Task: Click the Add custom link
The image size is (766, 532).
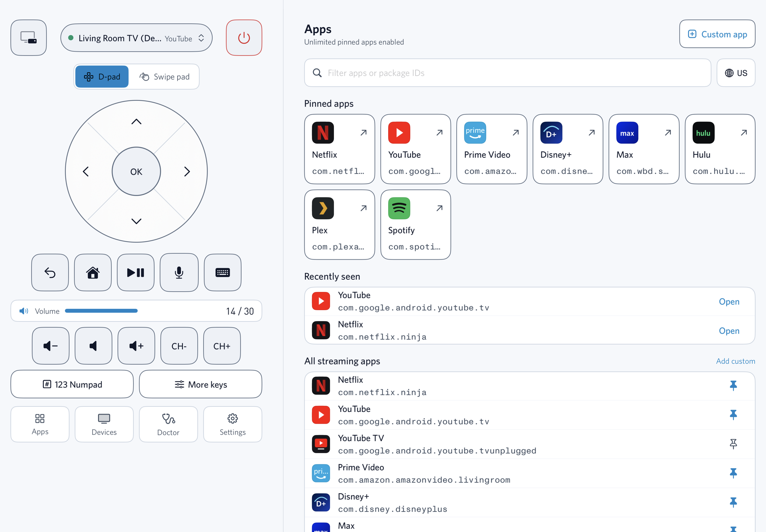Action: [735, 361]
